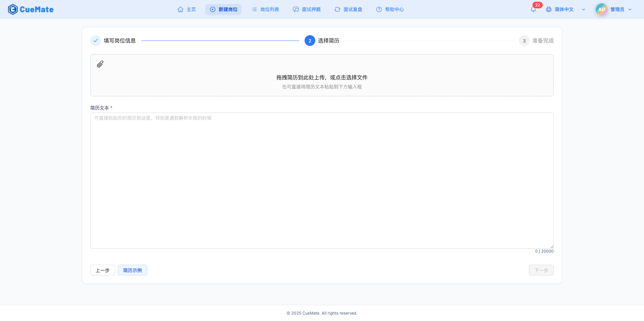Click the 岗位列表 list icon
The height and width of the screenshot is (321, 644).
254,9
